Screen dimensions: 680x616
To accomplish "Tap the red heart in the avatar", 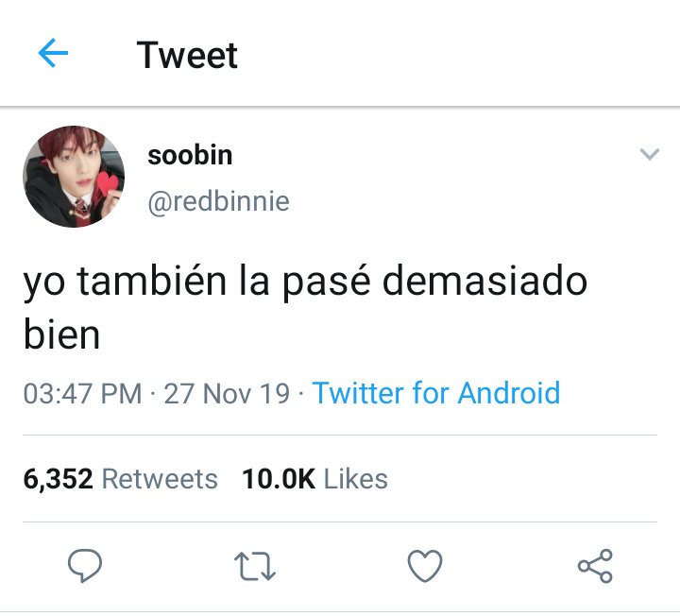I will (107, 182).
